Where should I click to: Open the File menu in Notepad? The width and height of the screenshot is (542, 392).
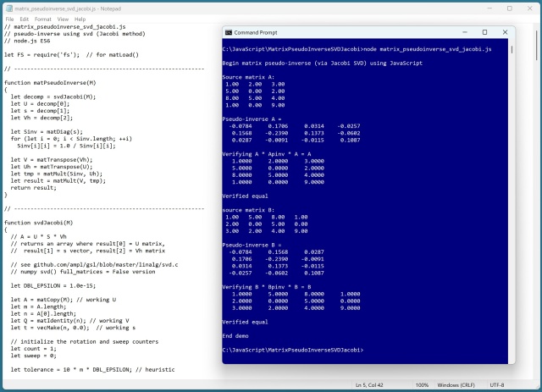point(9,19)
